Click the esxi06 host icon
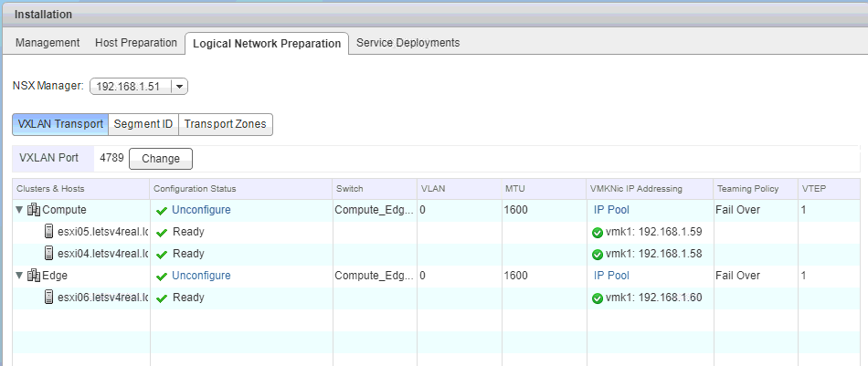This screenshot has height=366, width=868. coord(48,298)
